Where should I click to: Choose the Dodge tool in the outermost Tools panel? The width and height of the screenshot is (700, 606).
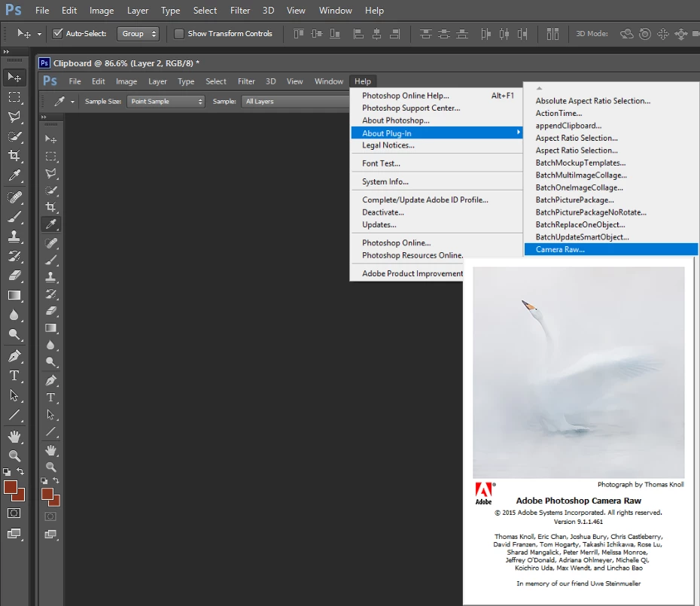coord(14,334)
